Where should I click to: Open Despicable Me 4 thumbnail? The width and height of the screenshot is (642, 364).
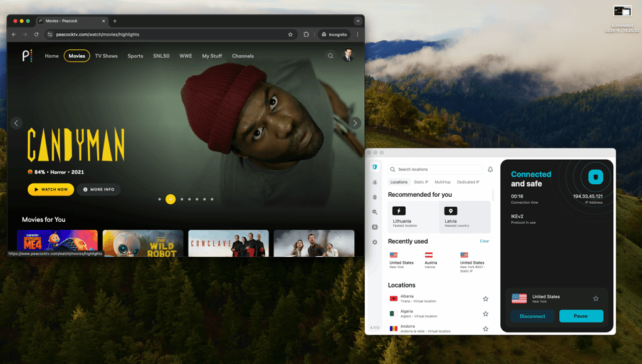click(x=57, y=243)
